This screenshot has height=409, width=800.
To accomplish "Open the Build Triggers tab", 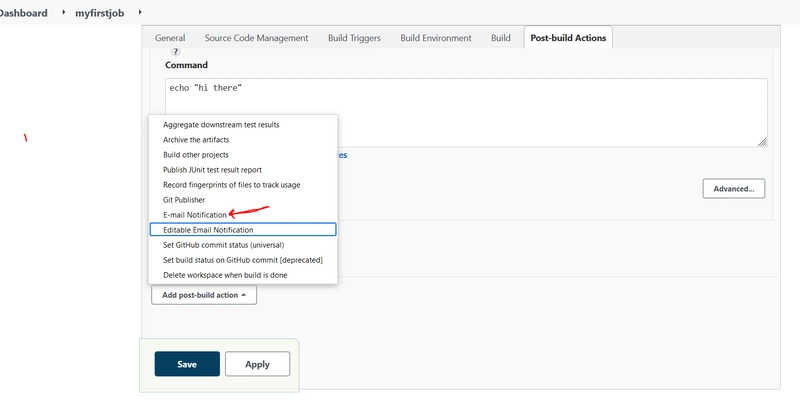I will pos(354,38).
